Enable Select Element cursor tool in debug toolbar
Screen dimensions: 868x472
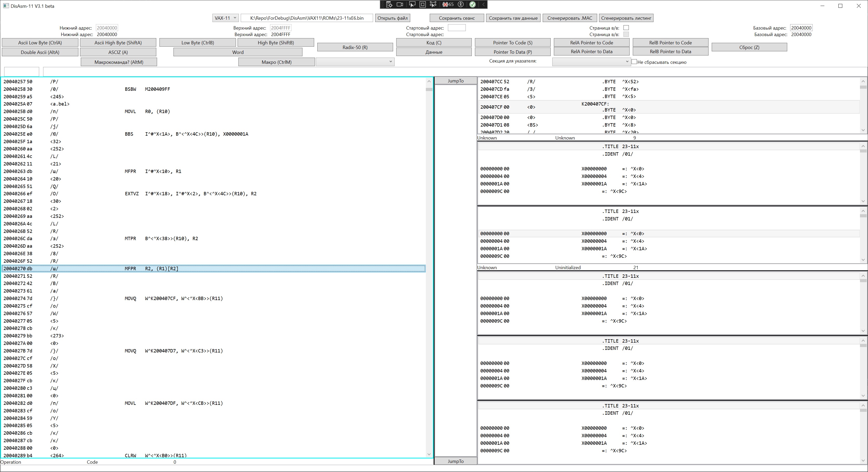click(x=412, y=4)
